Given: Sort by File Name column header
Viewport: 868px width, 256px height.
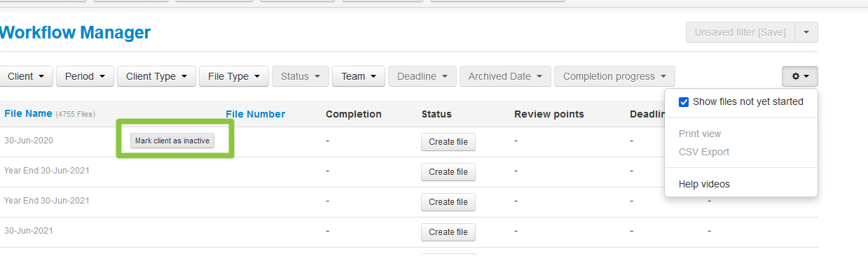Looking at the screenshot, I should [x=28, y=113].
